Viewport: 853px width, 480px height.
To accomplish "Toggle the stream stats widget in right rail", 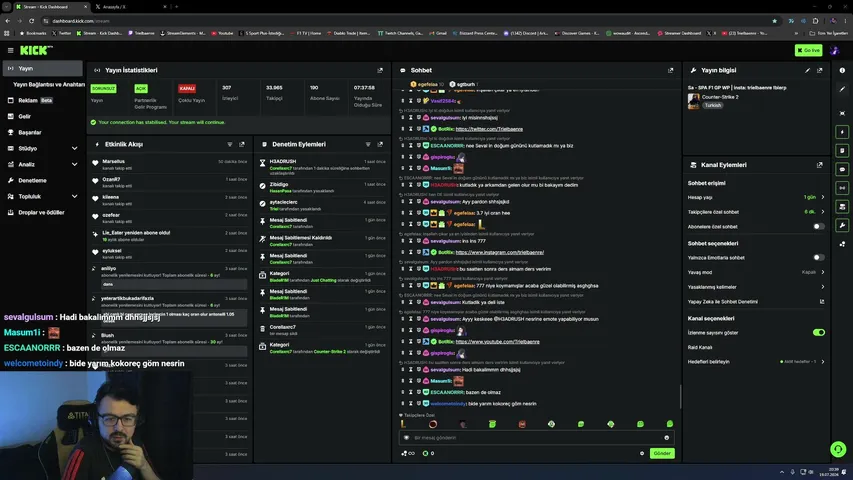I will click(x=842, y=188).
